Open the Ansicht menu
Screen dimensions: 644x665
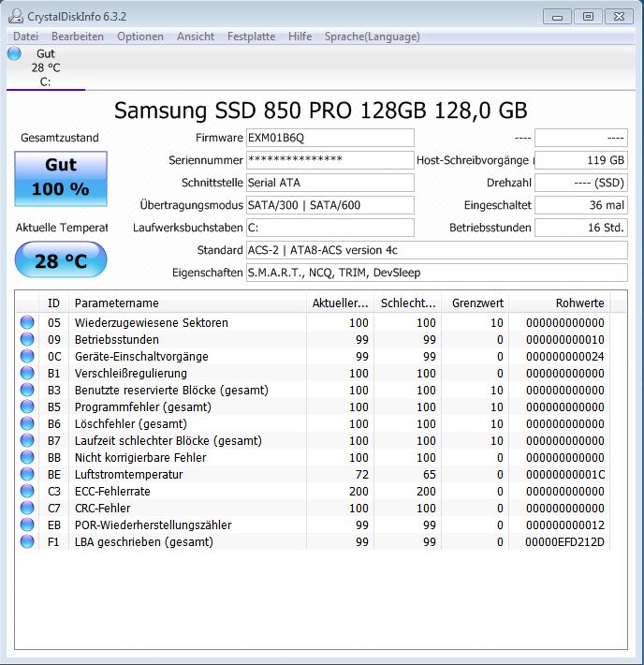pos(196,37)
